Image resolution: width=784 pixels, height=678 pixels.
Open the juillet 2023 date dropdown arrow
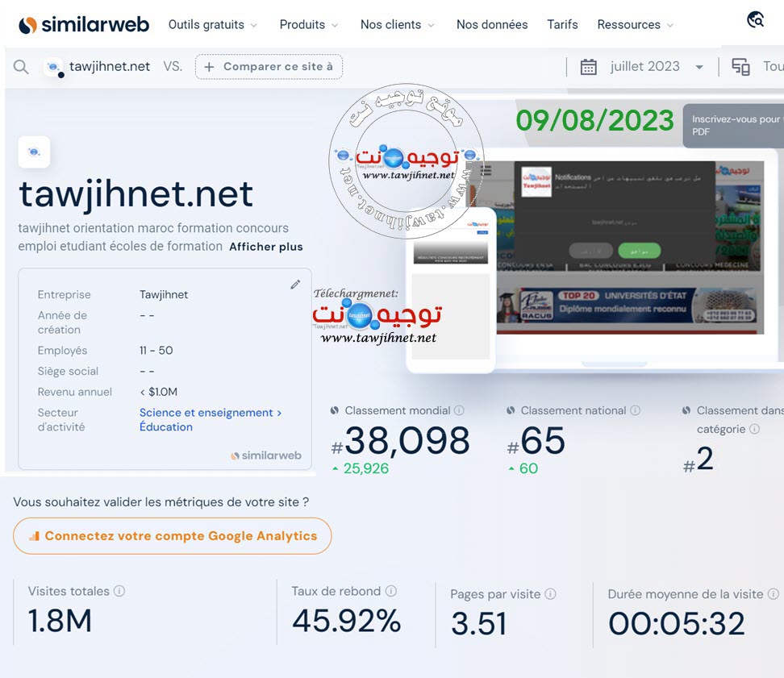point(699,67)
